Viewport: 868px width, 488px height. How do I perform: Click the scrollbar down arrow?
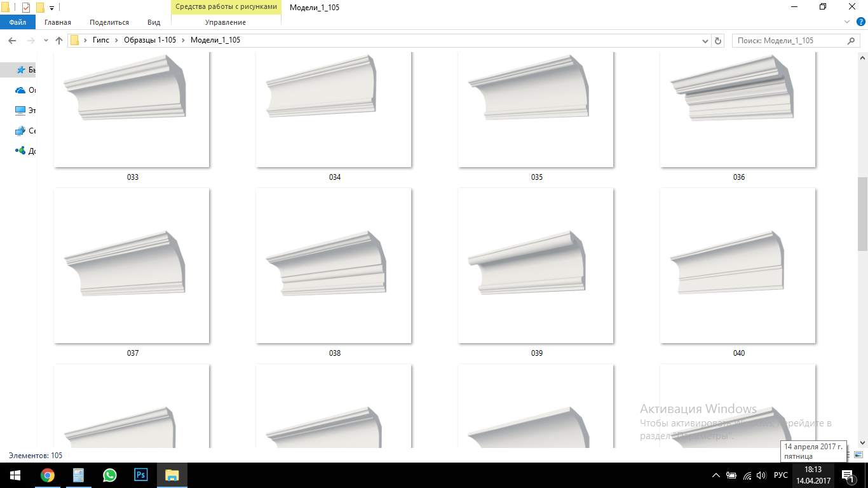862,443
